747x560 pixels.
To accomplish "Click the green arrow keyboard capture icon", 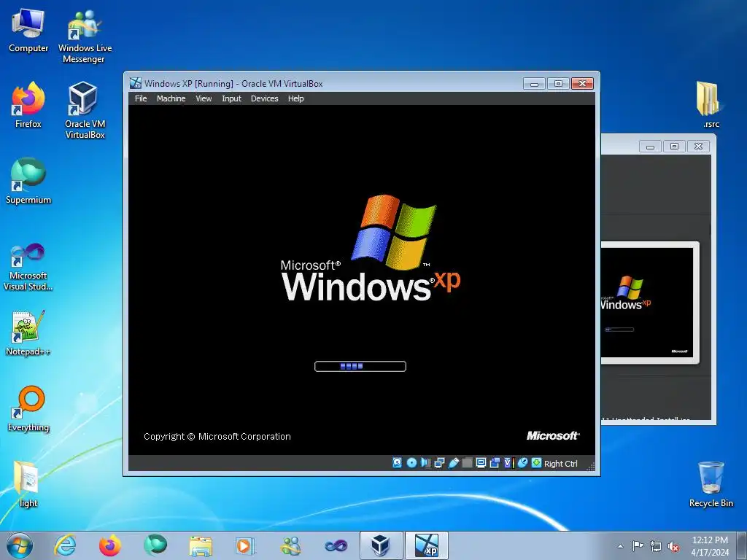I will point(536,463).
